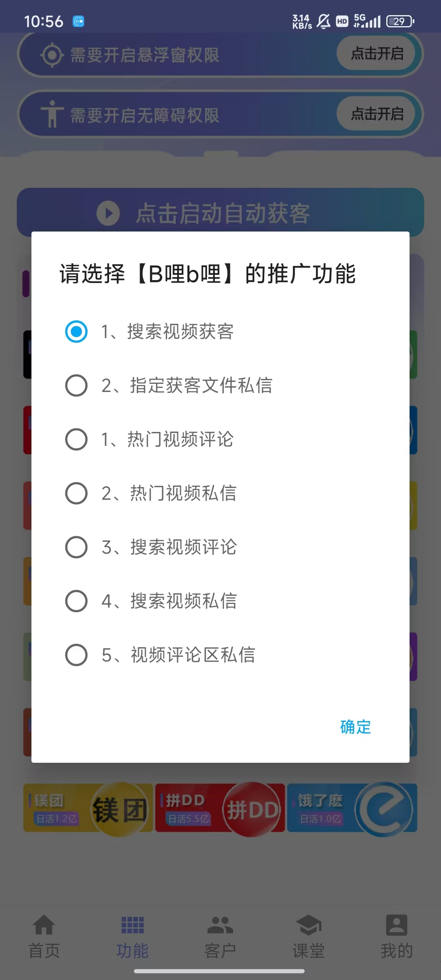
Task: Select radio option 指定获客文件私信
Action: pos(76,385)
